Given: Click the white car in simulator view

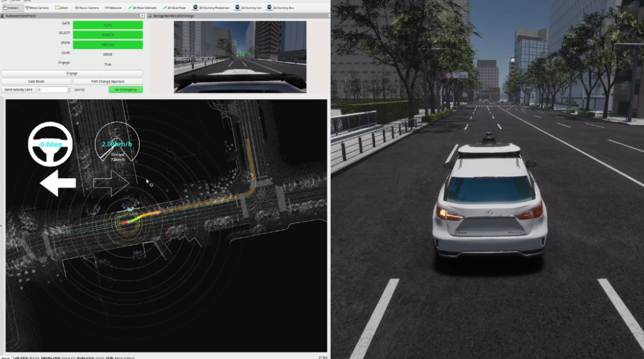Looking at the screenshot, I should click(489, 200).
